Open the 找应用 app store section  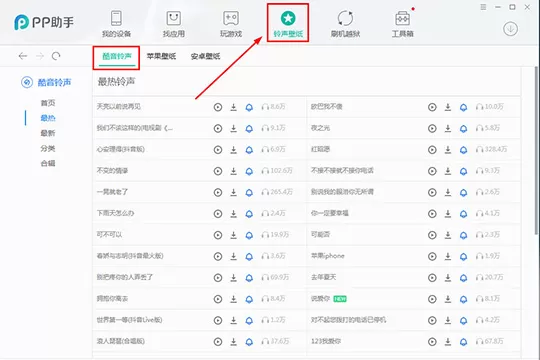tap(174, 24)
